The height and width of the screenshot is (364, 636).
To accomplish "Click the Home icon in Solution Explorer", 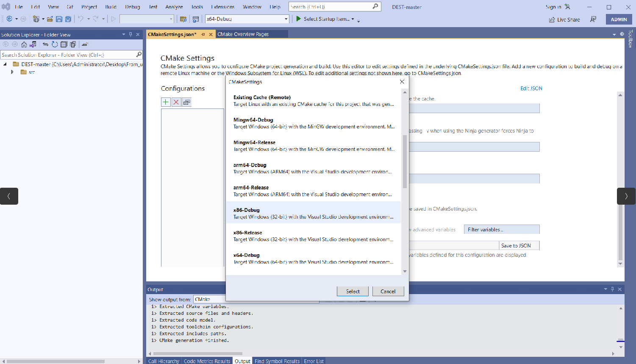I will 24,44.
